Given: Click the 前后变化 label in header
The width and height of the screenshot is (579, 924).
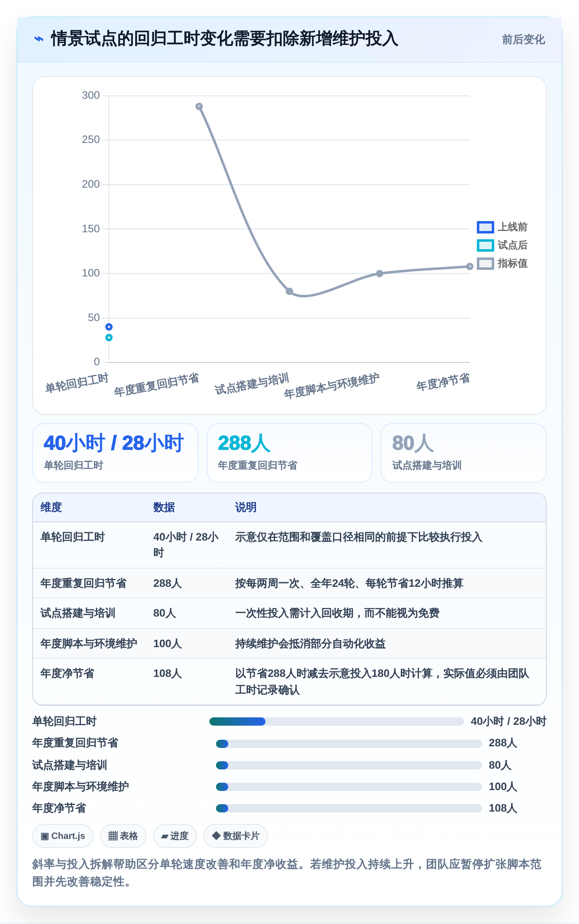Looking at the screenshot, I should pyautogui.click(x=523, y=40).
